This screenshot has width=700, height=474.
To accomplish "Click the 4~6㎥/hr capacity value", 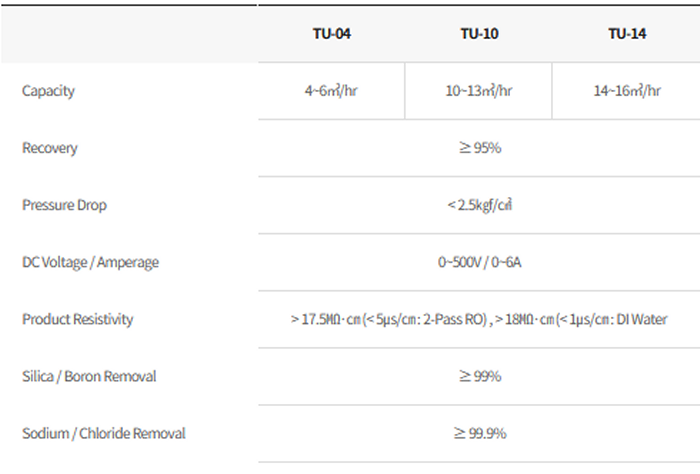I will pyautogui.click(x=331, y=91).
